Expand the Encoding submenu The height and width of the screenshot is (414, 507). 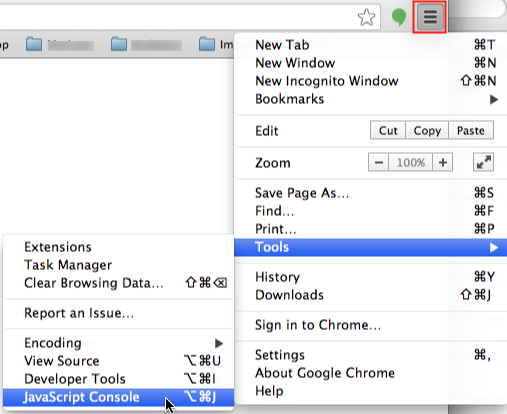pos(118,343)
